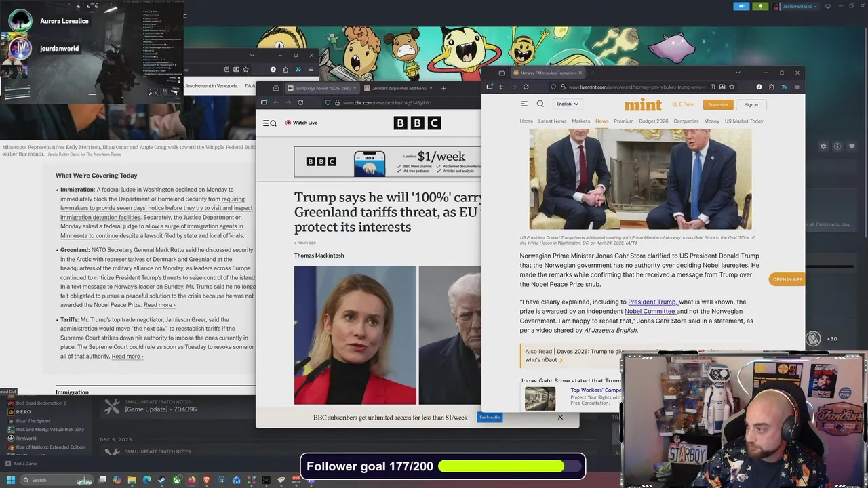Expand the tab list chevron in NYT window
Viewport: 868px width, 488px height.
(x=252, y=55)
